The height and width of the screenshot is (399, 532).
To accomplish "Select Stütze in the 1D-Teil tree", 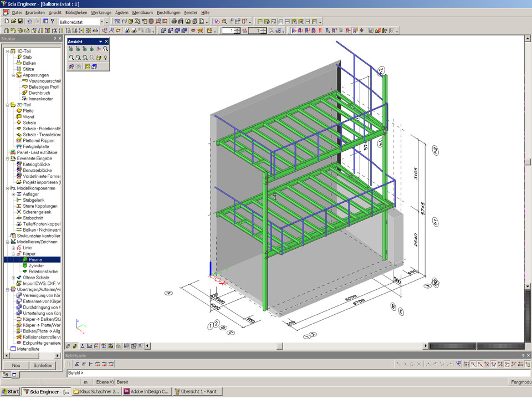I will point(28,69).
